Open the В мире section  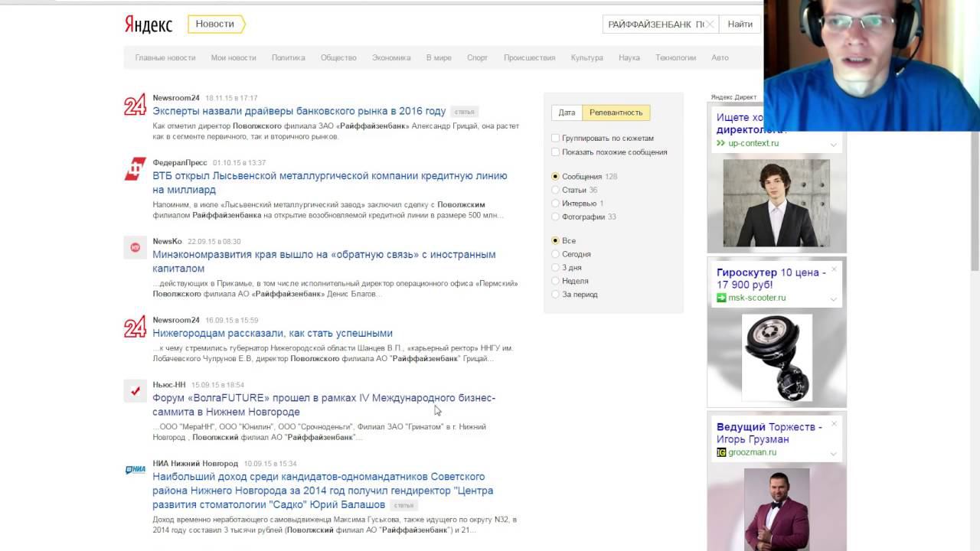coord(439,57)
